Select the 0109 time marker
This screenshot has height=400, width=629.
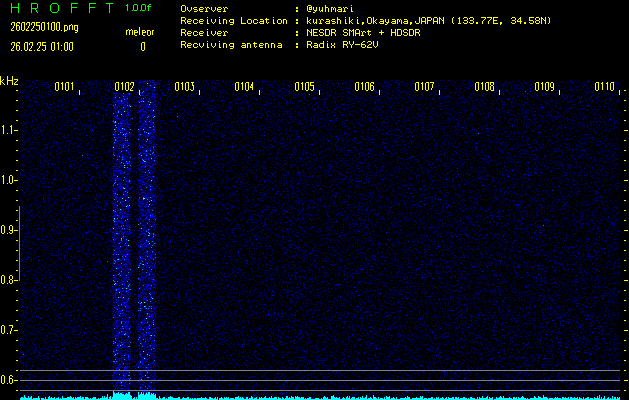544,87
